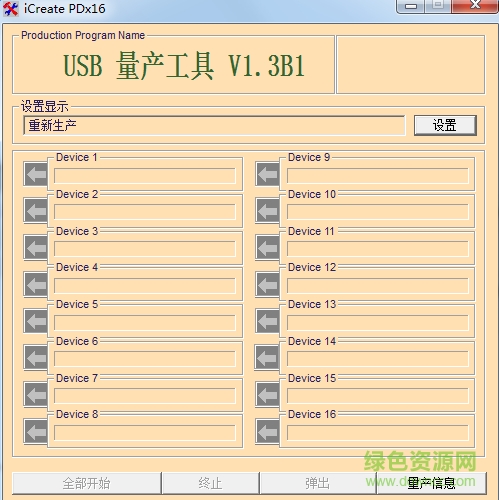Open settings with the 设置 button
The image size is (499, 500).
[445, 125]
